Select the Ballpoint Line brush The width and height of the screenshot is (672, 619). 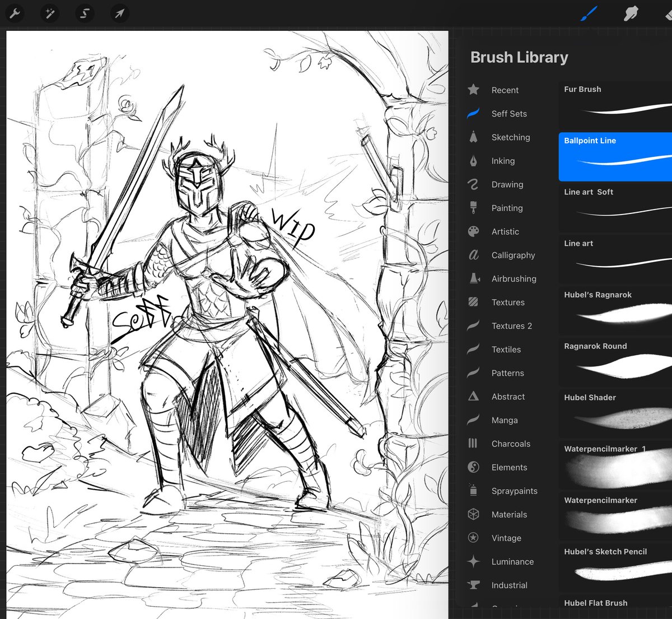[616, 157]
